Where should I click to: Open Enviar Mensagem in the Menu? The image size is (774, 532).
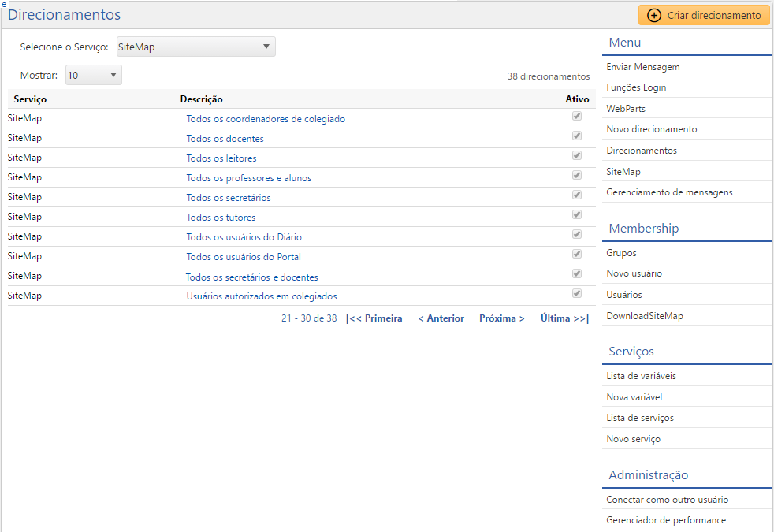tap(642, 67)
